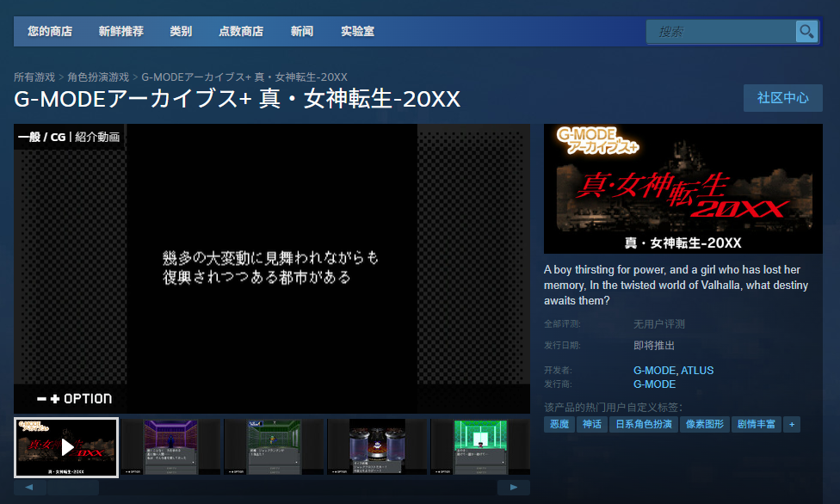
Task: Click the + icon to view more tags
Action: [791, 423]
